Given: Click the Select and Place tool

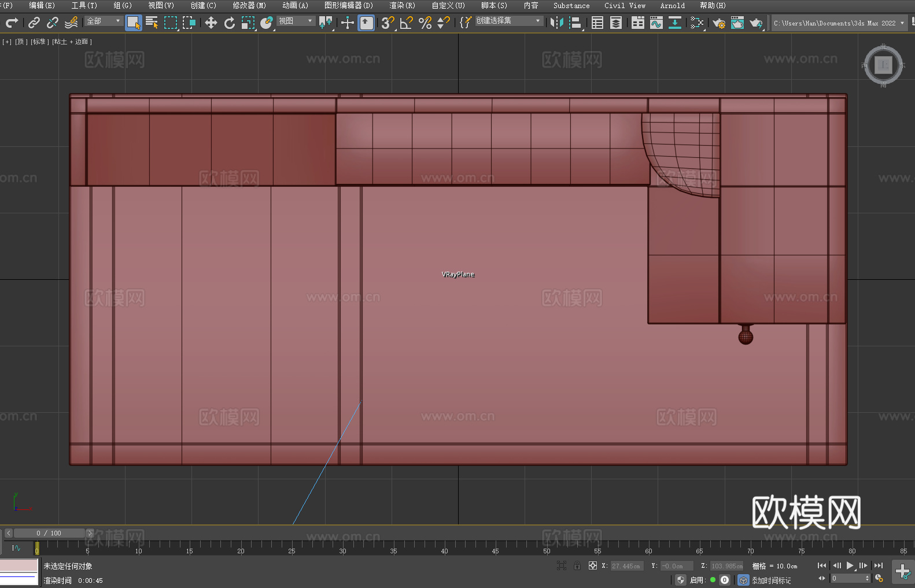Looking at the screenshot, I should click(267, 23).
